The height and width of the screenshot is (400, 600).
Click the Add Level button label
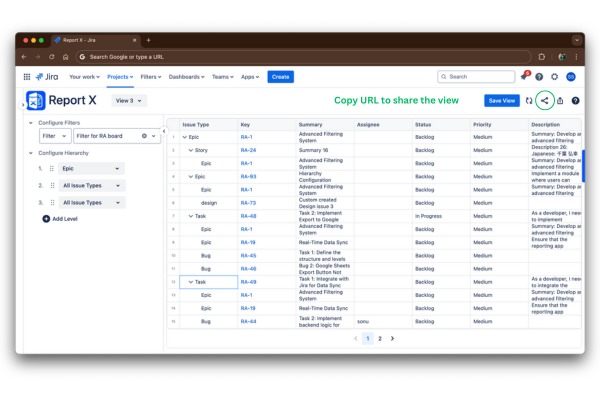pos(65,219)
